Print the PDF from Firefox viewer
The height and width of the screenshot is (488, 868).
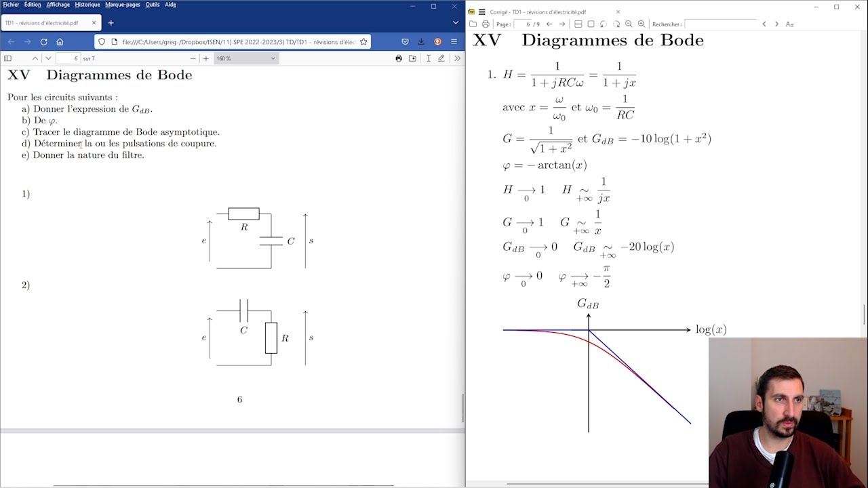click(399, 58)
